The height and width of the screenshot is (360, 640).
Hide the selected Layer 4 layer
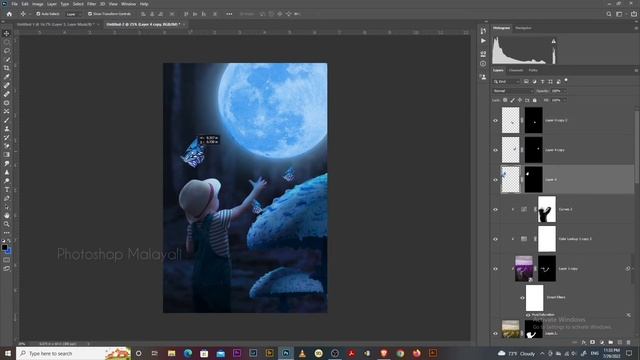pos(496,180)
